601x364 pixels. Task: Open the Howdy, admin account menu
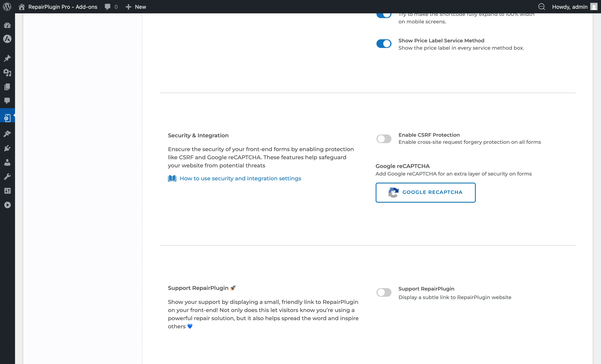(x=570, y=7)
